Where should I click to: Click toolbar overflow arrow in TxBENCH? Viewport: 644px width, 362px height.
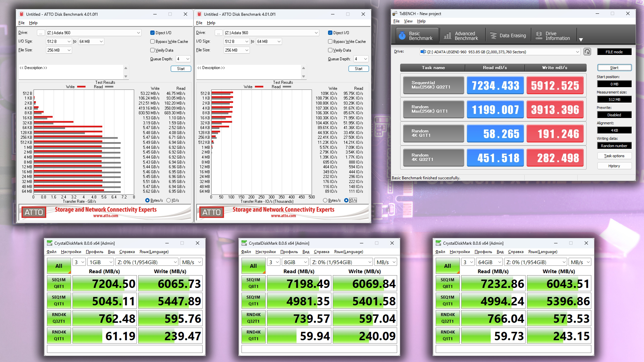(x=581, y=40)
